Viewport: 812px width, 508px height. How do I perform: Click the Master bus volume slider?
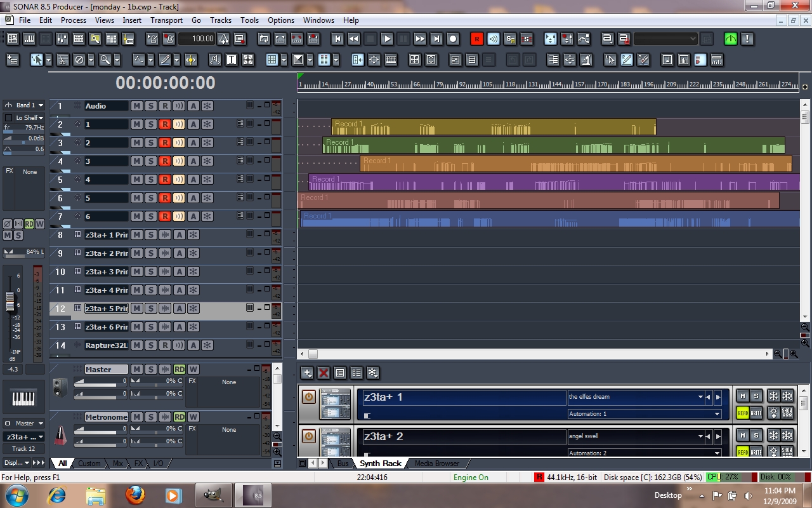pyautogui.click(x=100, y=382)
